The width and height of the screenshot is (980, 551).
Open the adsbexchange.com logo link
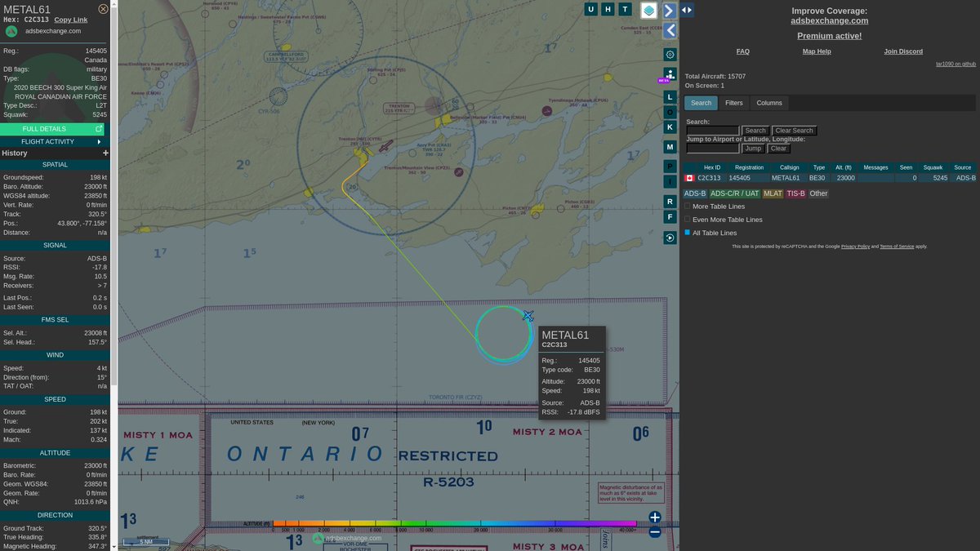(11, 31)
